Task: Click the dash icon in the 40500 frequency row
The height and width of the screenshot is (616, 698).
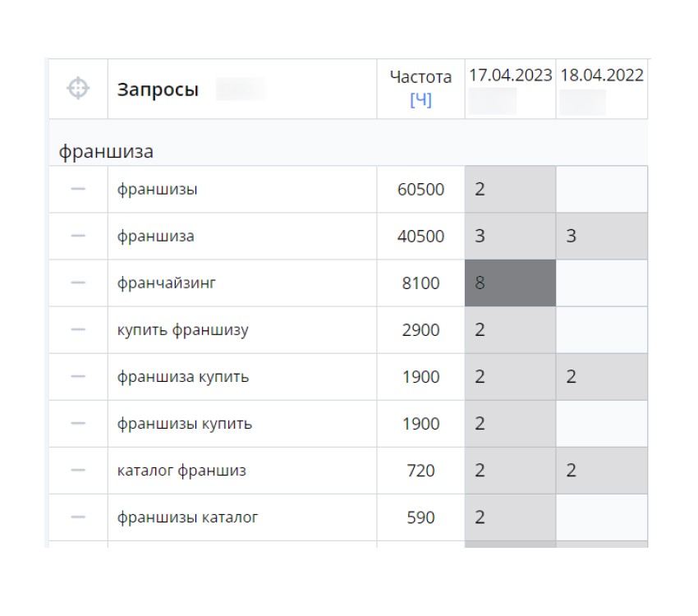Action: pyautogui.click(x=78, y=237)
